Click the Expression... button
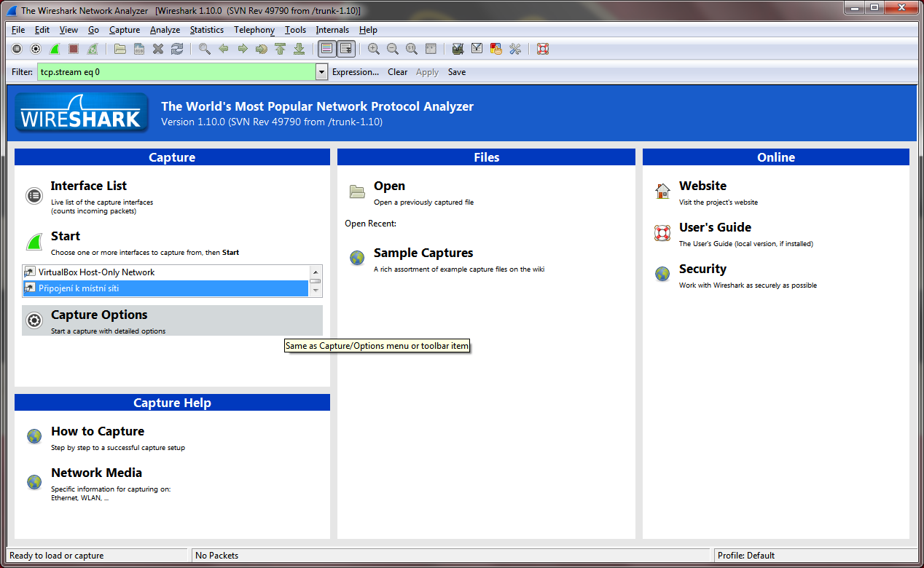 click(x=356, y=72)
